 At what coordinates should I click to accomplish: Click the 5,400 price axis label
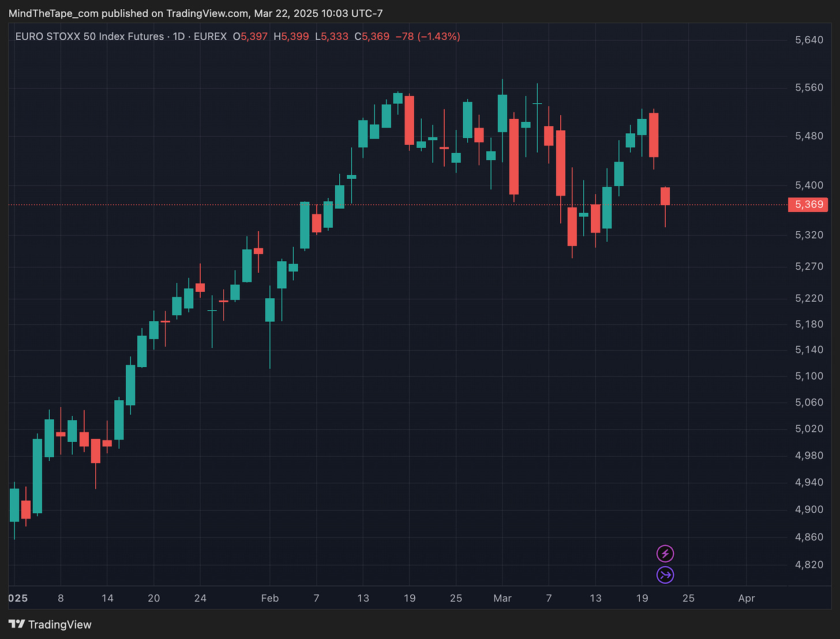(809, 185)
